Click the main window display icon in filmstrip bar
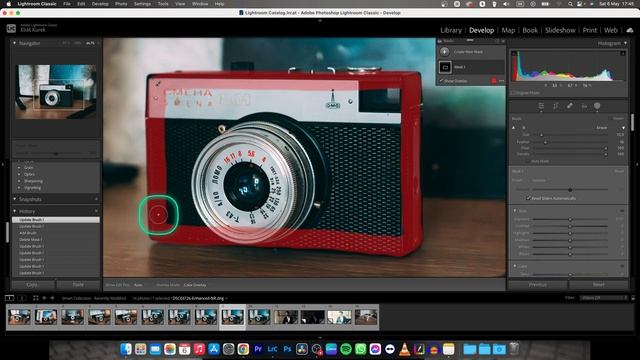This screenshot has width=640, height=360. pyautogui.click(x=9, y=298)
